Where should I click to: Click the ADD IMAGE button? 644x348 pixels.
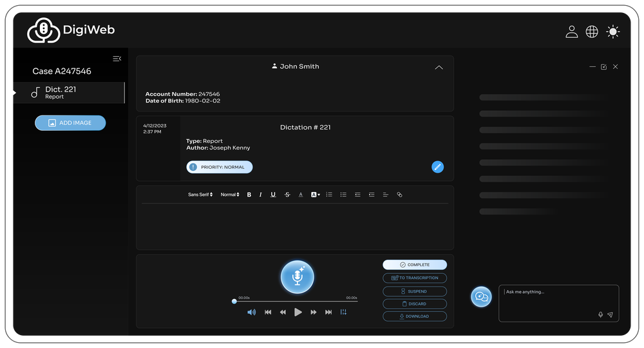pyautogui.click(x=70, y=123)
